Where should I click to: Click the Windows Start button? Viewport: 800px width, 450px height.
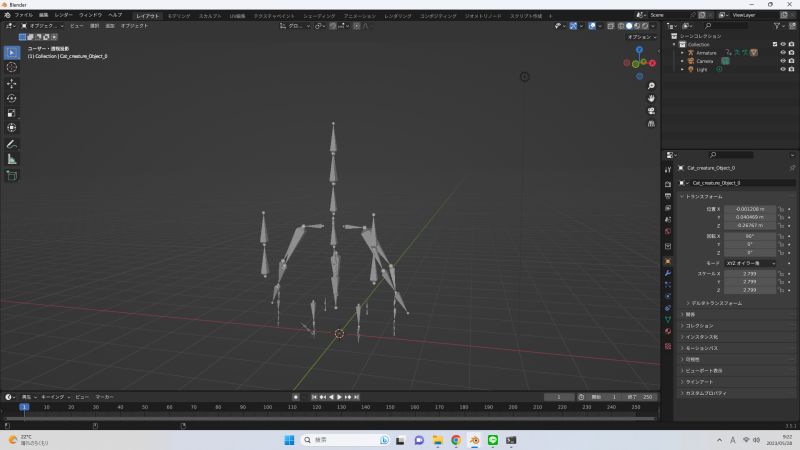pos(289,440)
